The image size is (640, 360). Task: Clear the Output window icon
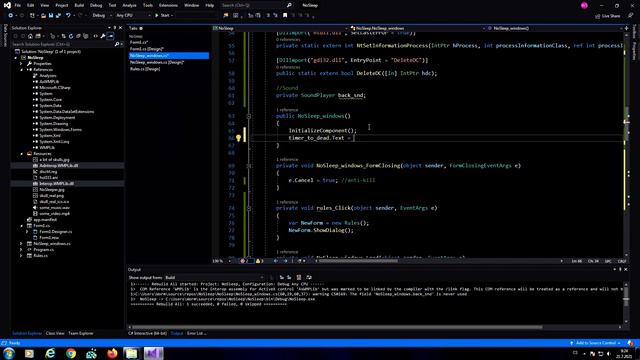click(x=299, y=278)
